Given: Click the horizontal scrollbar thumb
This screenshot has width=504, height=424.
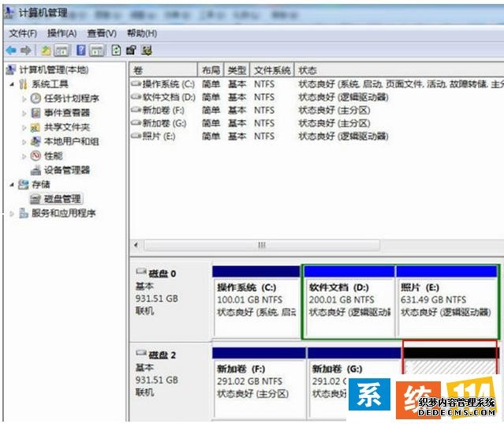Looking at the screenshot, I should tap(262, 246).
